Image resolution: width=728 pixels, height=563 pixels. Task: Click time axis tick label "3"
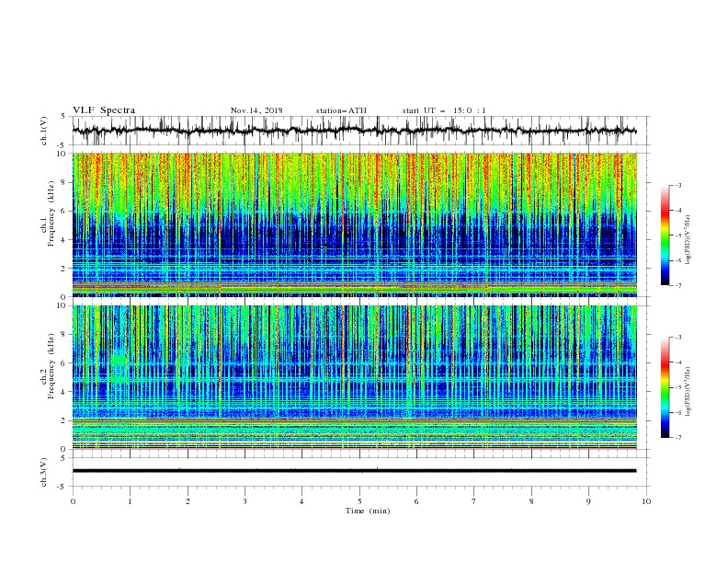(x=245, y=501)
